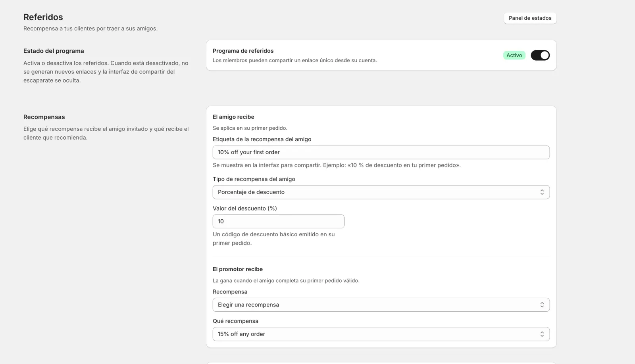Viewport: 635px width, 364px height.
Task: Click the text 'Recompensa a tus clientes por traer a sus amigos.'
Action: (x=90, y=29)
